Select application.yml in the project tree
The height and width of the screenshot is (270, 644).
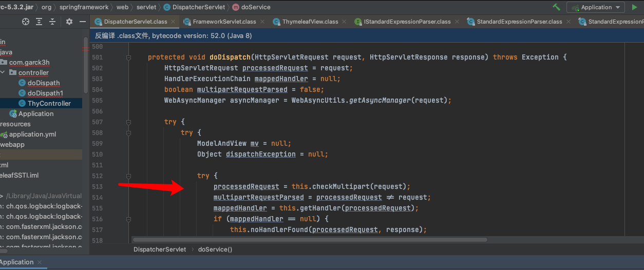tap(32, 134)
